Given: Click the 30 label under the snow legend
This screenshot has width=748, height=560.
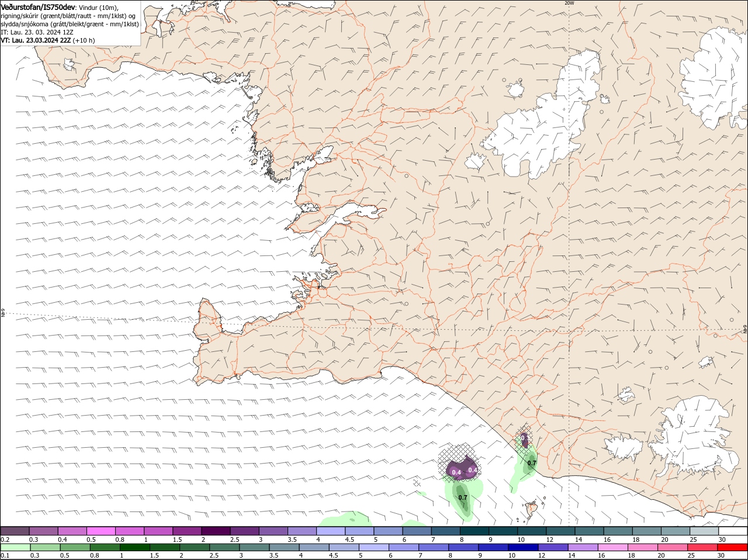Looking at the screenshot, I should point(722,540).
